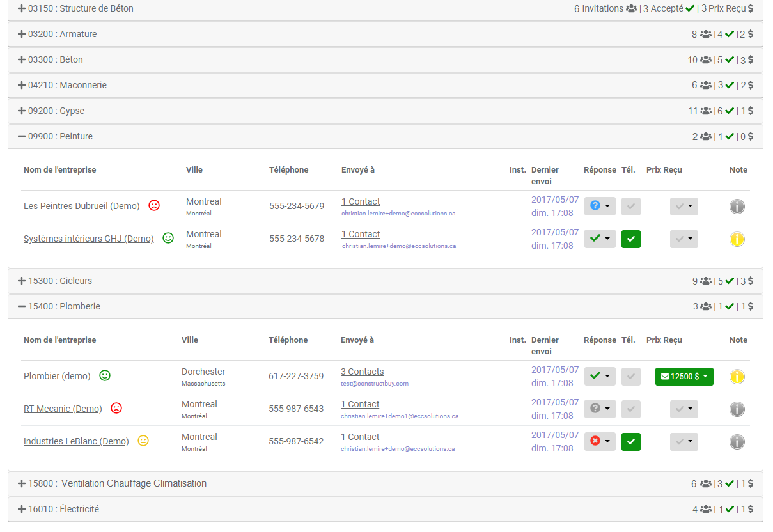Click phone number 555-987-6543
The width and height of the screenshot is (773, 532).
(296, 409)
